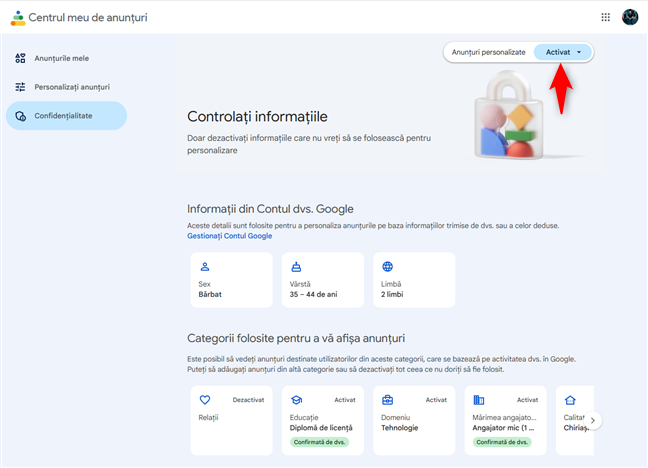Click the birthday cake icon on Vârstă card
648x468 pixels.
tap(296, 267)
